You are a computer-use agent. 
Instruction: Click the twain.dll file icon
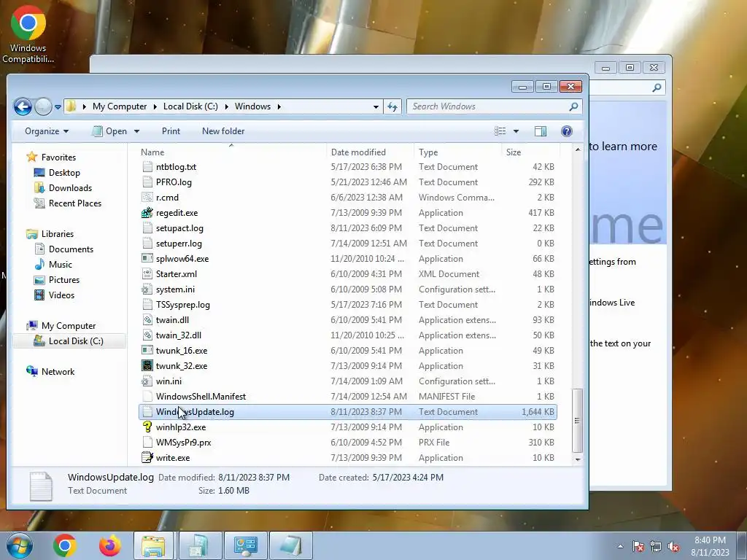point(147,319)
